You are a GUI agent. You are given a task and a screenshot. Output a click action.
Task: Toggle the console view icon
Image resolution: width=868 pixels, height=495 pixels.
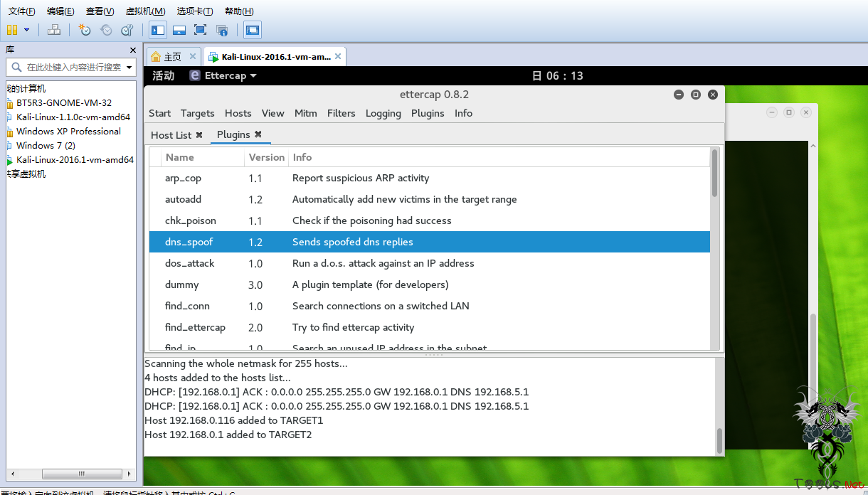coord(253,30)
